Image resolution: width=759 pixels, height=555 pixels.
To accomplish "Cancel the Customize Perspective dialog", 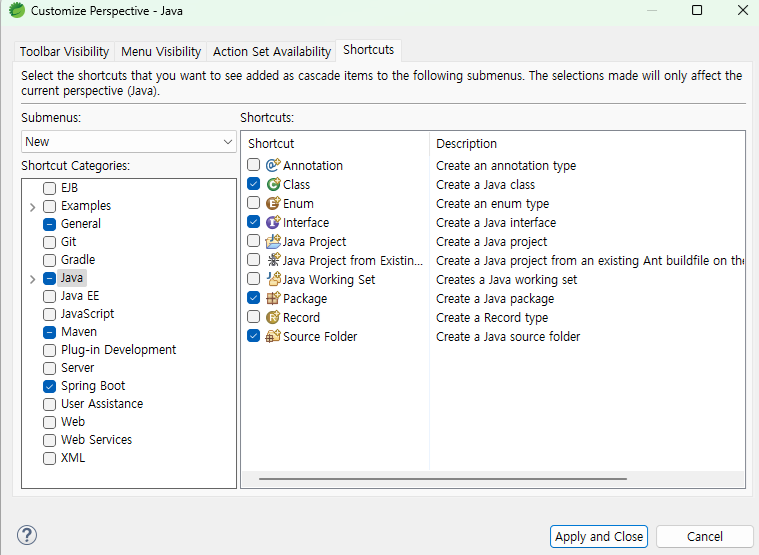I will [x=704, y=536].
